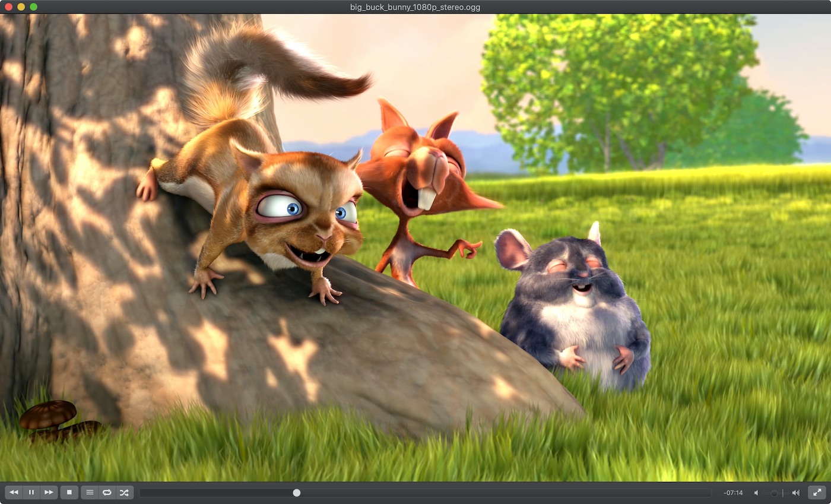The height and width of the screenshot is (504, 831).
Task: Click the Big Buck Bunny video frame
Action: pos(415,248)
